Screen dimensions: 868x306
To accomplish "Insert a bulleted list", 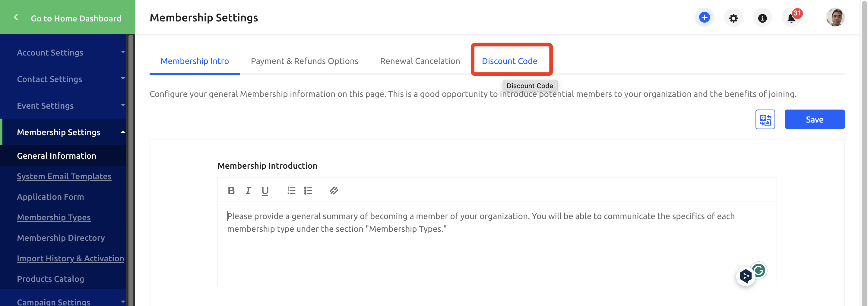I will click(308, 191).
